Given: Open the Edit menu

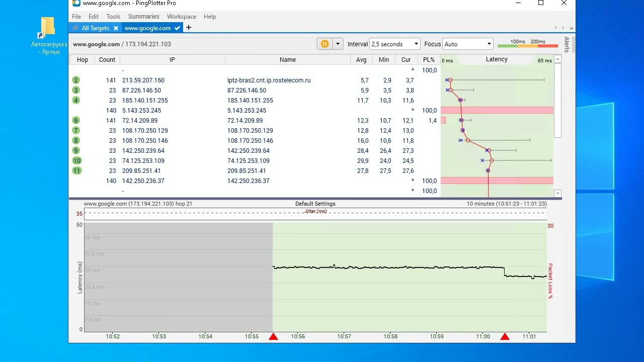Looking at the screenshot, I should [94, 17].
